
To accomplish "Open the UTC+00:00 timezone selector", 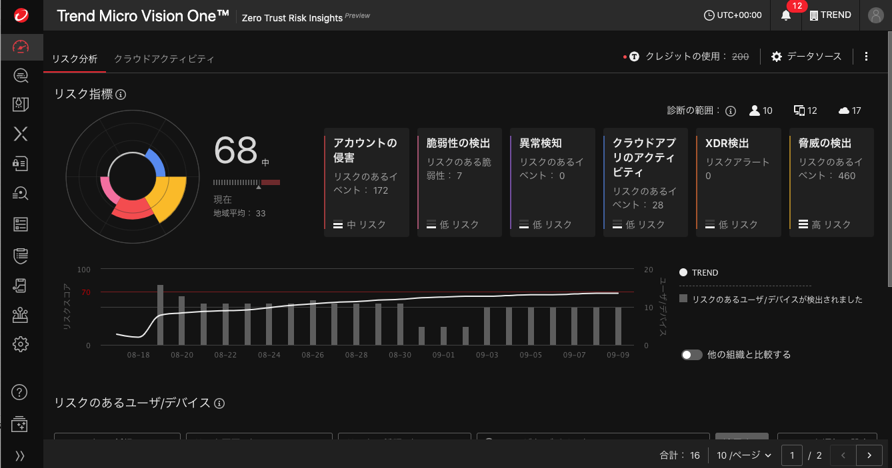I will [733, 16].
